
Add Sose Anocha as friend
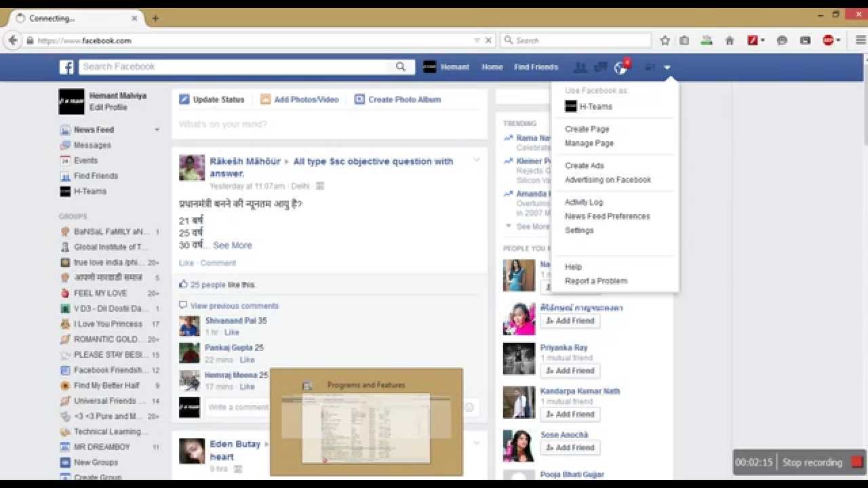[x=570, y=447]
